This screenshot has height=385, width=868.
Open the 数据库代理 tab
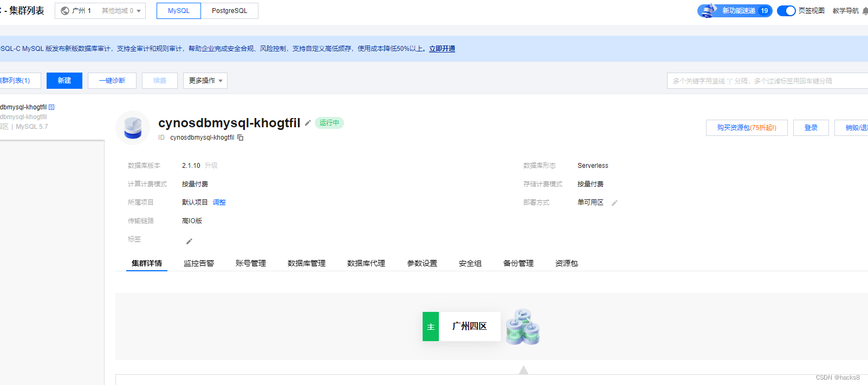point(366,263)
